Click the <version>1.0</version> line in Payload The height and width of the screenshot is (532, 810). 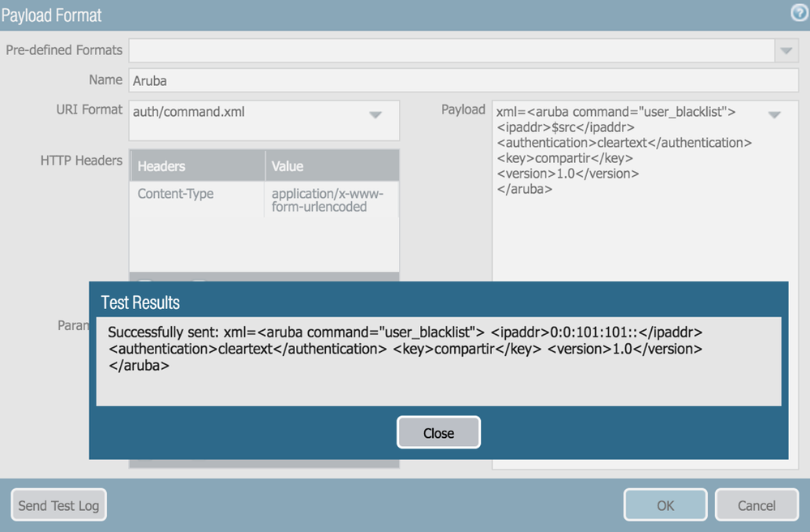pyautogui.click(x=568, y=174)
